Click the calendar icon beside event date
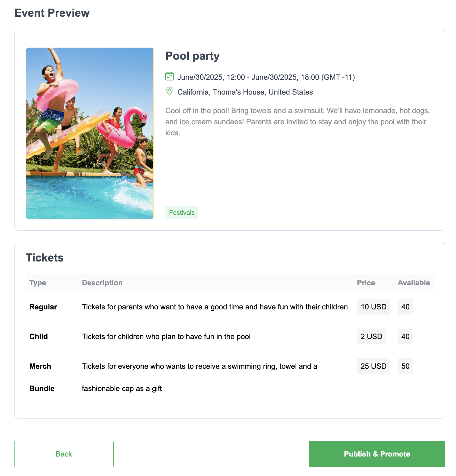This screenshot has height=476, width=456. click(169, 76)
